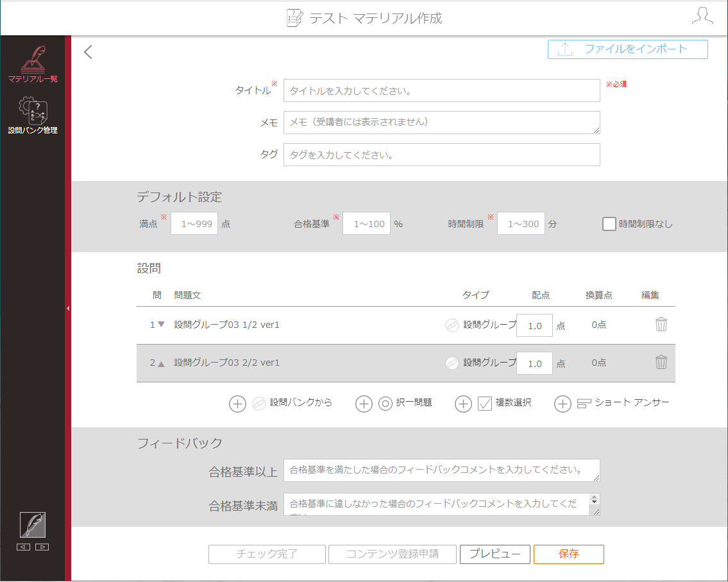Click the 換算点 column header

[598, 295]
